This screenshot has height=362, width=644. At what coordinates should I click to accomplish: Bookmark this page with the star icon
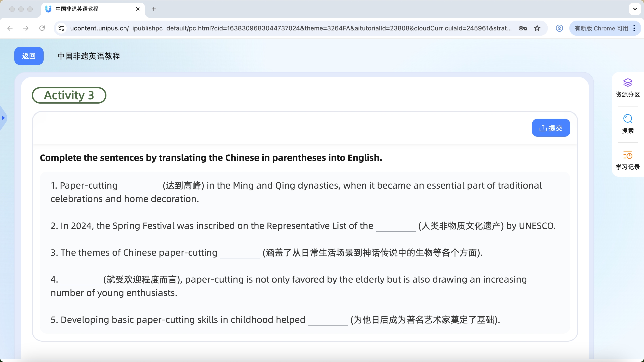point(537,28)
